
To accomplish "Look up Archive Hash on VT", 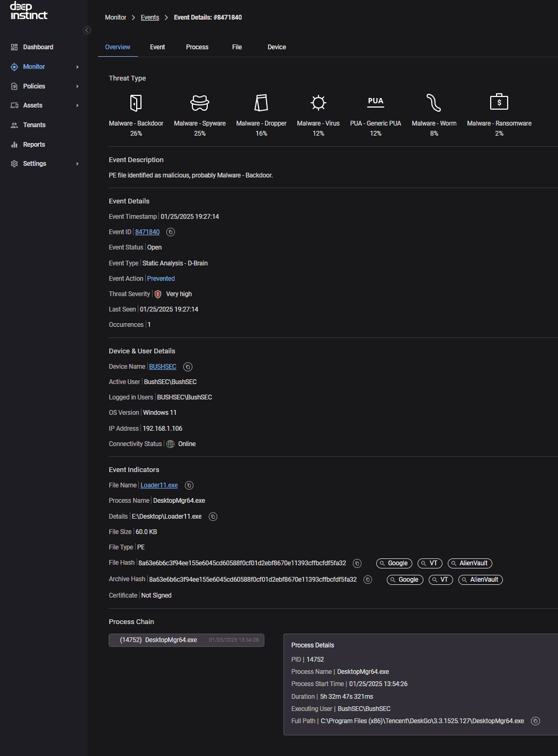I will click(x=440, y=580).
